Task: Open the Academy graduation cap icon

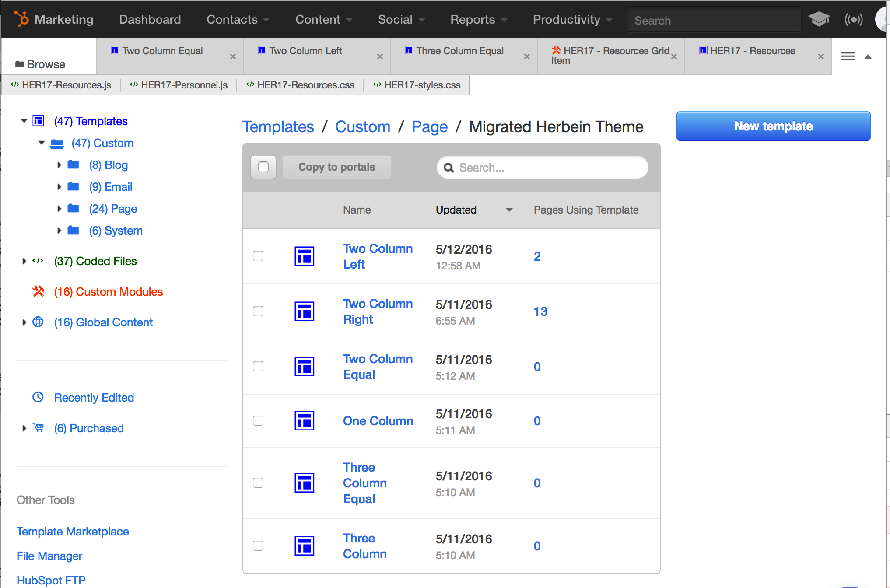Action: [819, 19]
